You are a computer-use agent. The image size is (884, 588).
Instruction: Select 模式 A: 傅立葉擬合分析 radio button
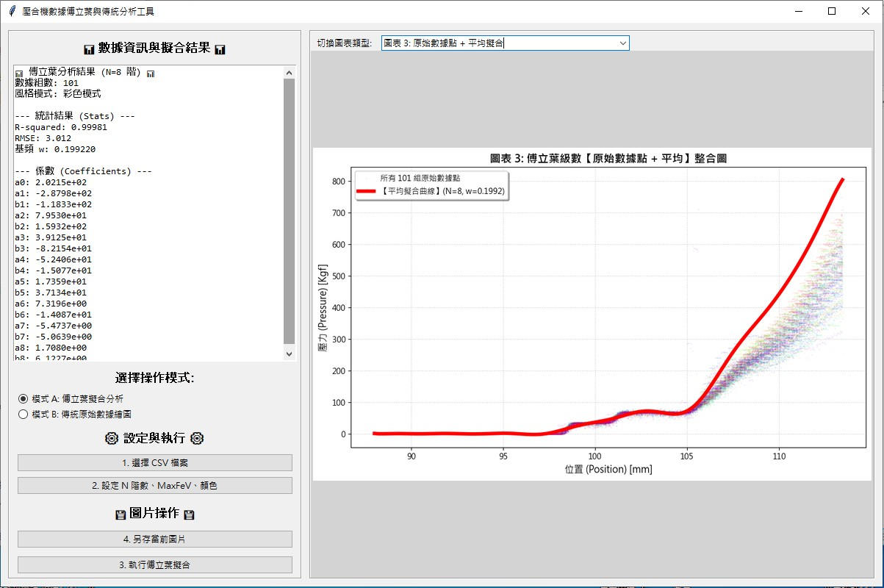[x=23, y=398]
